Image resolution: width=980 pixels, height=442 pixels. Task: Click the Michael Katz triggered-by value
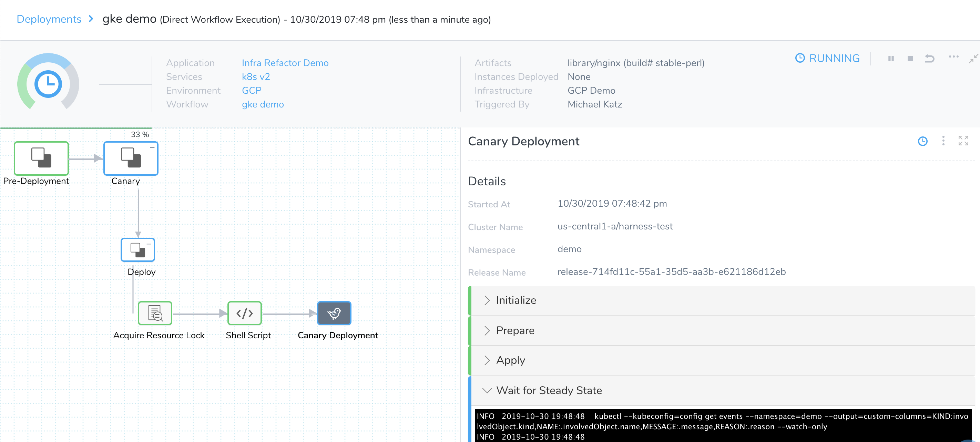(x=595, y=104)
